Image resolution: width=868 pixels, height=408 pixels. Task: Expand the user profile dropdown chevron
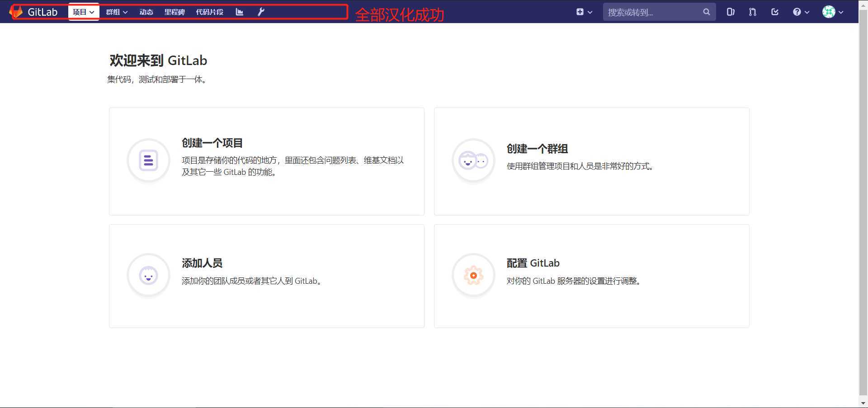tap(841, 13)
